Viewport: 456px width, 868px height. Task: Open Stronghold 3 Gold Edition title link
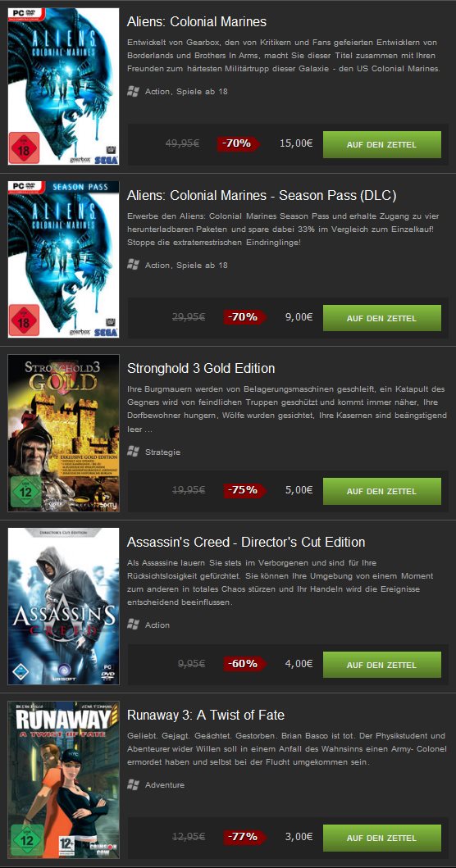[201, 369]
